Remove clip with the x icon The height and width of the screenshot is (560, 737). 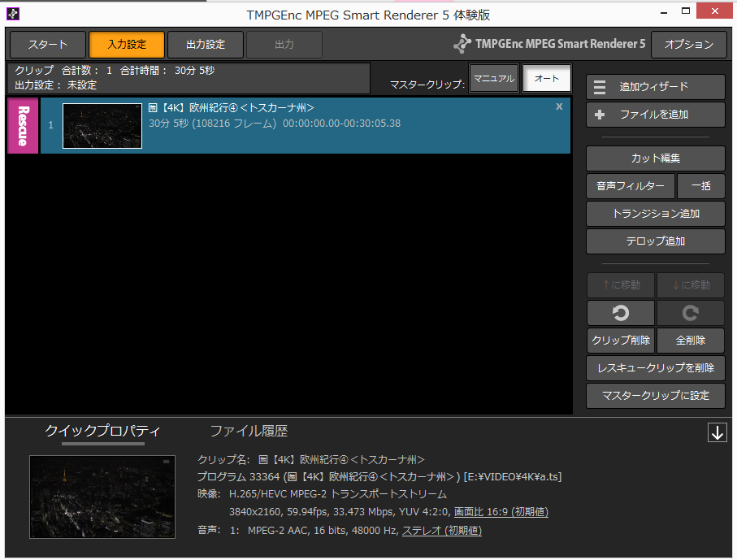(x=559, y=106)
